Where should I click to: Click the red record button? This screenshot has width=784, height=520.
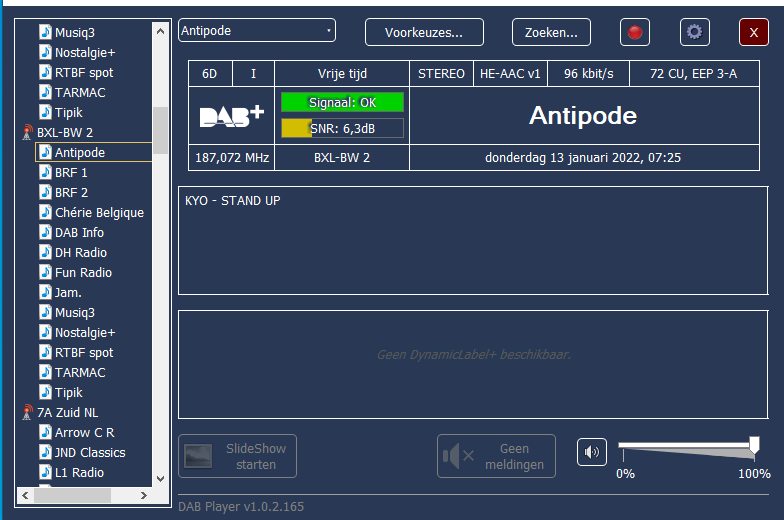coord(634,32)
